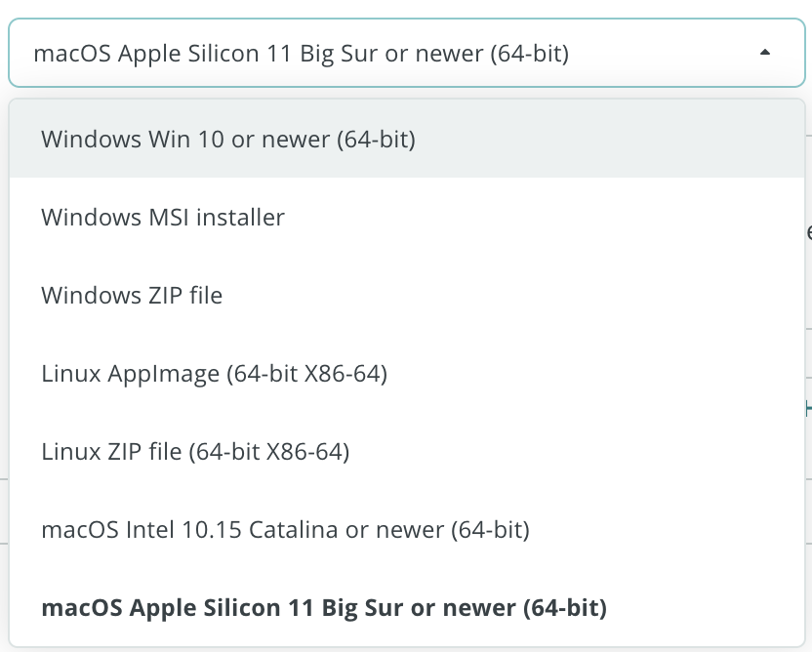Click the macOS Apple Silicon combo box field
Image resolution: width=812 pixels, height=652 pixels.
[x=301, y=53]
